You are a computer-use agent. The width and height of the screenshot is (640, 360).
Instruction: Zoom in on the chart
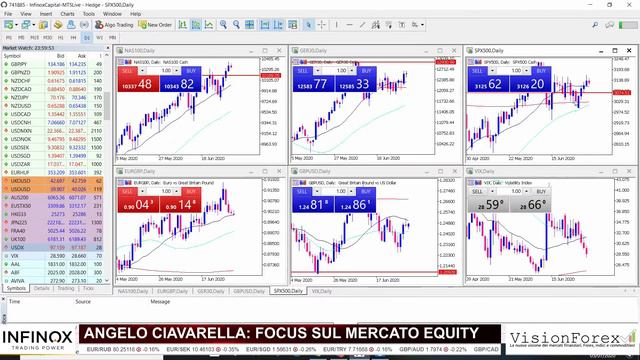223,25
